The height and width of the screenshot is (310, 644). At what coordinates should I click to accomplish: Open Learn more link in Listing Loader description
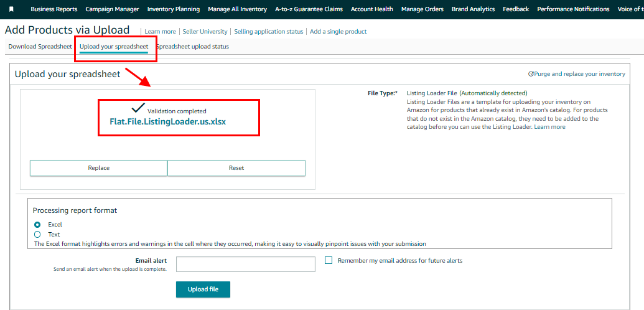(x=549, y=127)
